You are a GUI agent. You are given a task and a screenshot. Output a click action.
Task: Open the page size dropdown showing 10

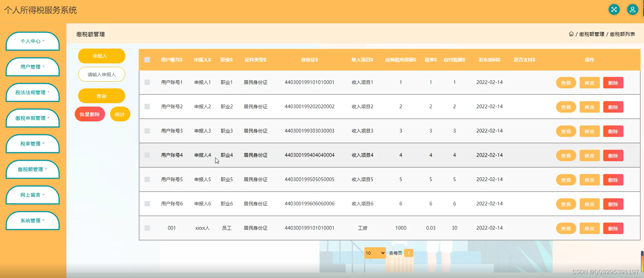pyautogui.click(x=375, y=253)
